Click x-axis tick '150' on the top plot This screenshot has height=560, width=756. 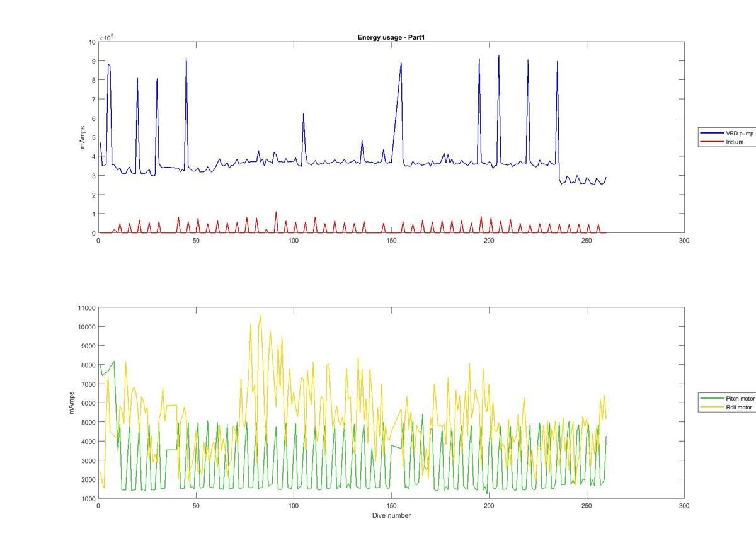tap(391, 241)
